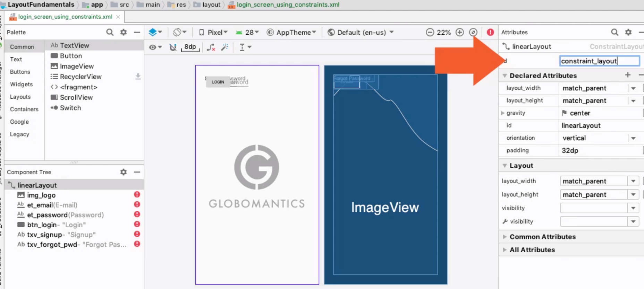Image resolution: width=644 pixels, height=289 pixels.
Task: Open the guidelines dropdown
Action: pos(245,47)
